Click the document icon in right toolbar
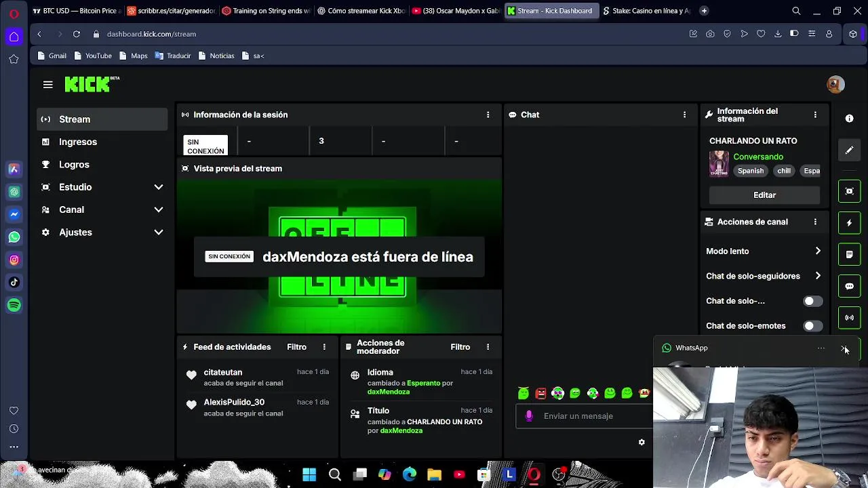 (849, 254)
